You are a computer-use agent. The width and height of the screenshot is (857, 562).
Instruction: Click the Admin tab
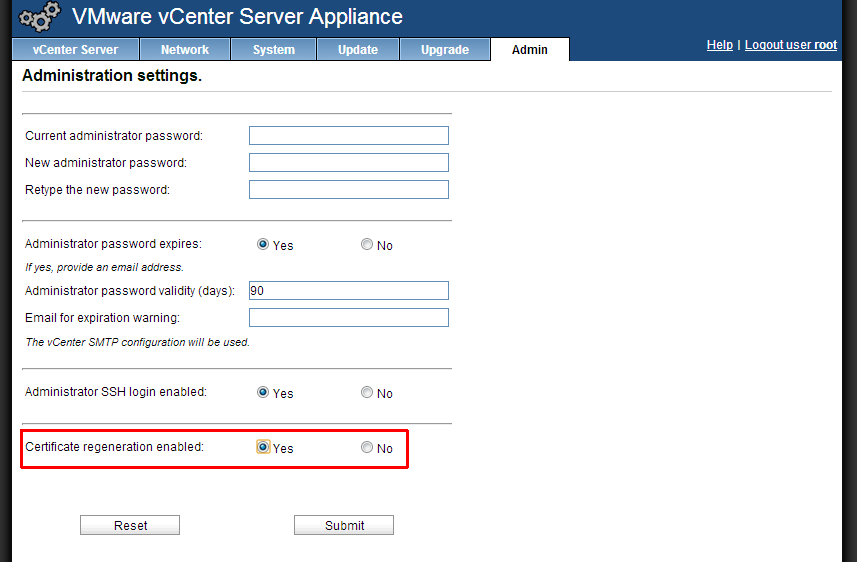(x=530, y=50)
